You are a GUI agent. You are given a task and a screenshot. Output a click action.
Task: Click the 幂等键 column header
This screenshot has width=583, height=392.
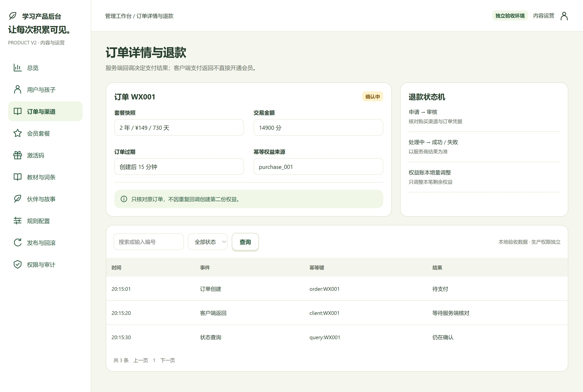(317, 267)
